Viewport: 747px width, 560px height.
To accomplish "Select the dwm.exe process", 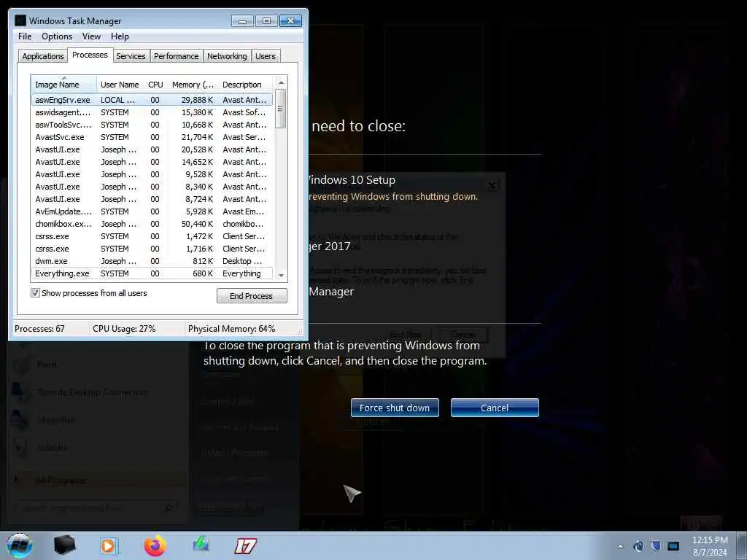I will [x=152, y=261].
